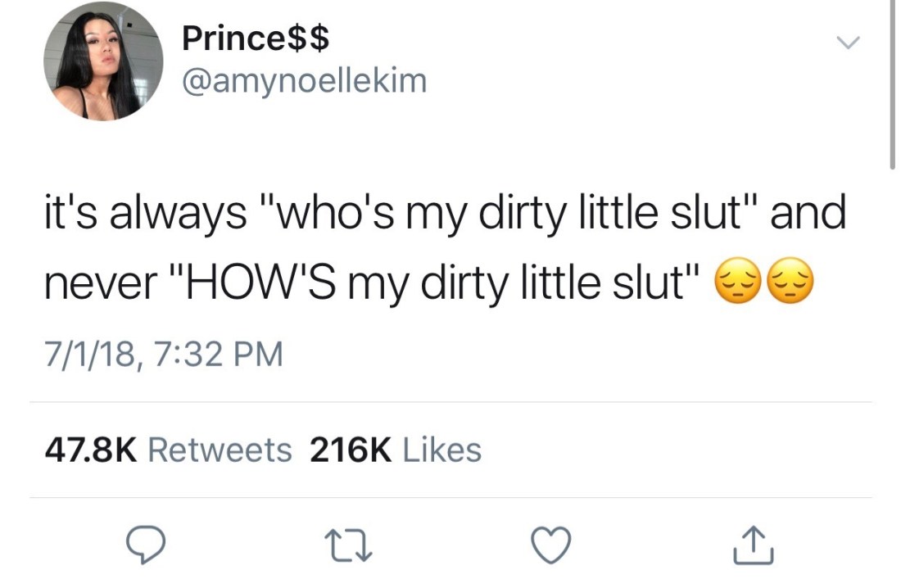
Task: Click the 7/1/18 date in timestamp
Action: tap(92, 355)
